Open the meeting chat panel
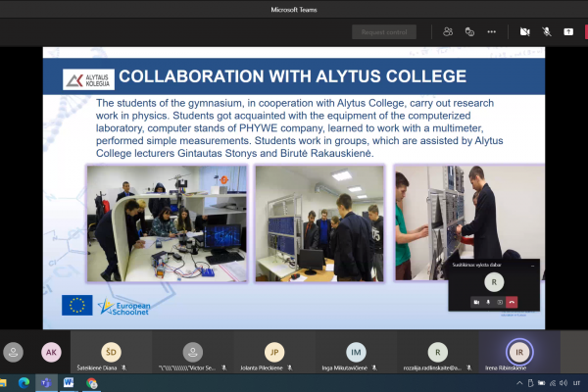The image size is (588, 392). (x=469, y=32)
